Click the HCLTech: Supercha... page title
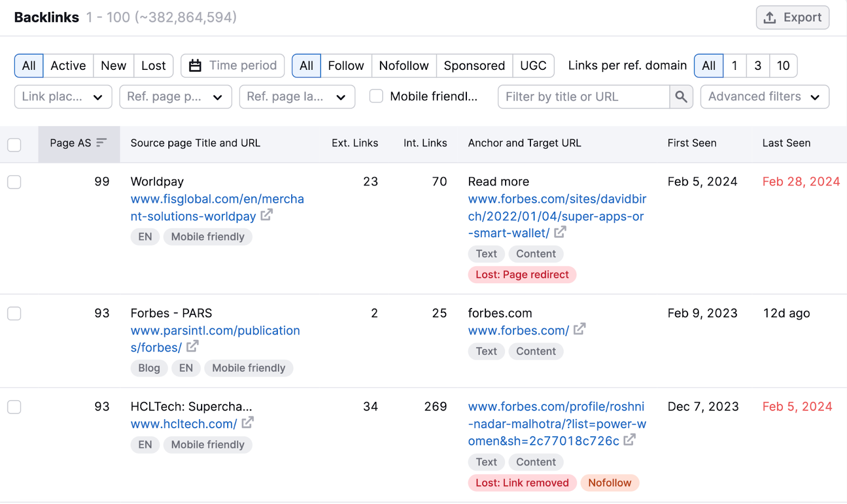Image resolution: width=847 pixels, height=504 pixels. coord(191,407)
